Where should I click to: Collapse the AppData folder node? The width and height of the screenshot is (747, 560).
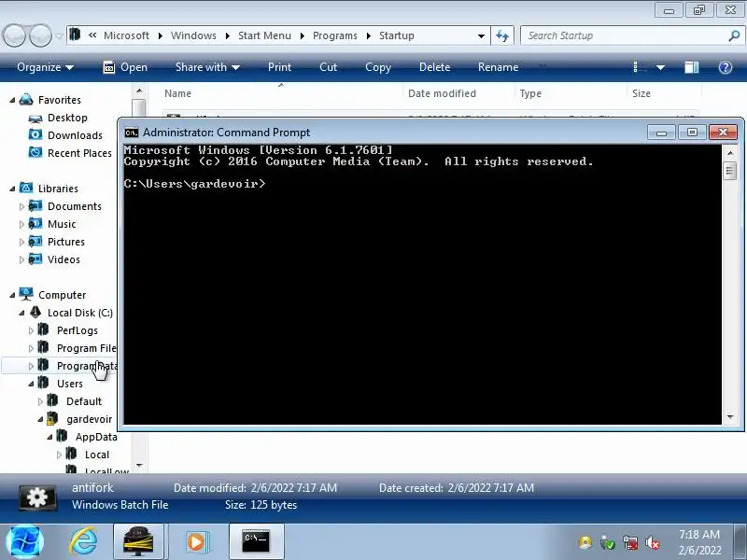49,437
